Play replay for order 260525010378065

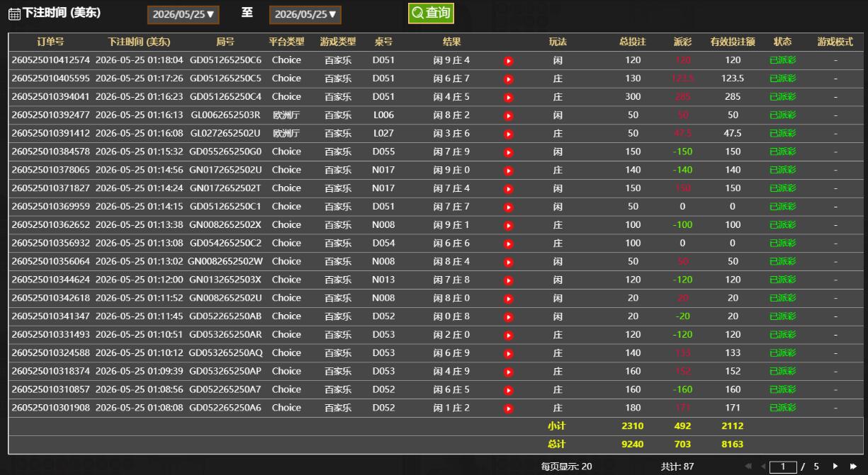point(508,171)
